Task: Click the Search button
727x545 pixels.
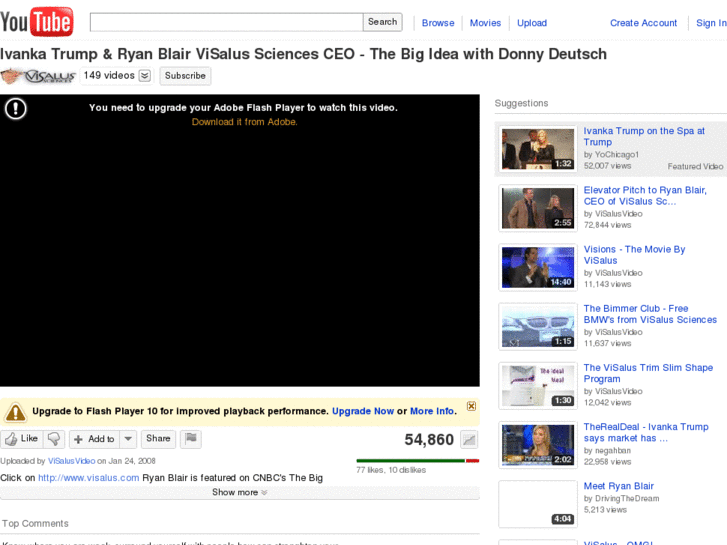Action: pos(383,22)
